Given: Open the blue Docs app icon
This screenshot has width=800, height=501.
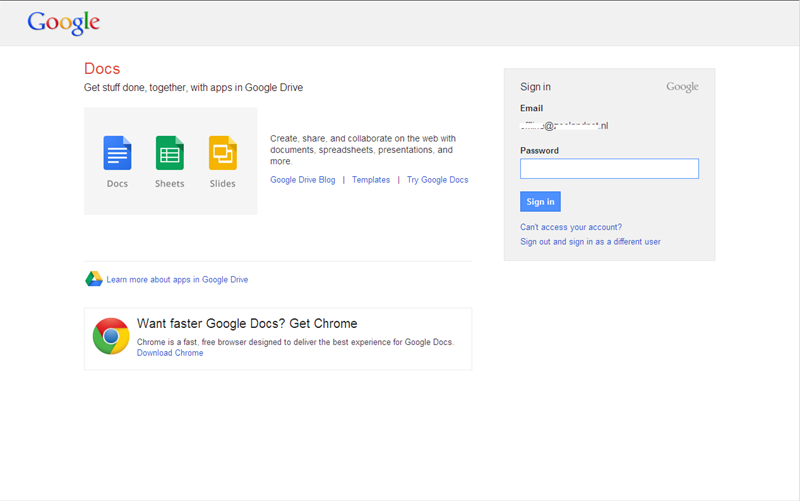Looking at the screenshot, I should pos(117,153).
